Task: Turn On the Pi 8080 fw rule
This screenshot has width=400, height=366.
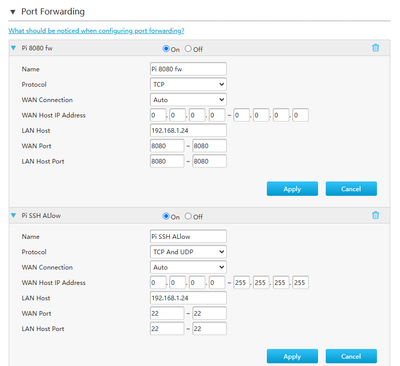Action: pyautogui.click(x=166, y=49)
